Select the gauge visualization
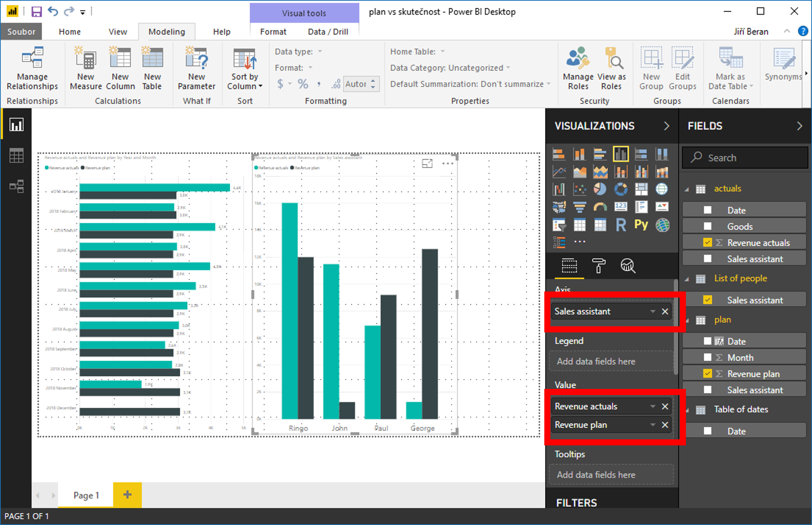812x525 pixels. tap(600, 207)
